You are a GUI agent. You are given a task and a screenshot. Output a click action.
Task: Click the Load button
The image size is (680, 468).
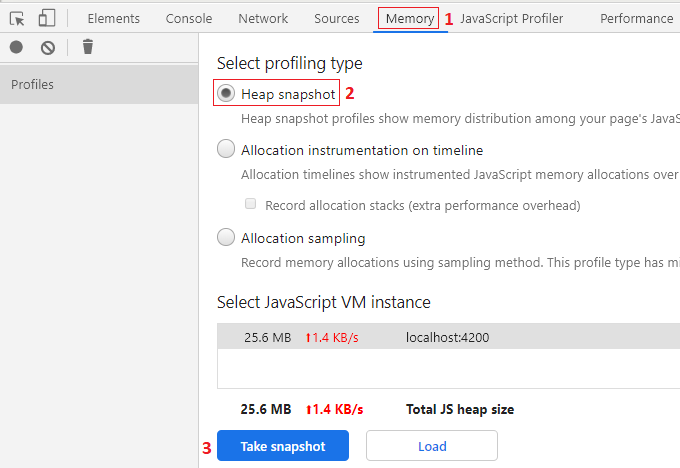pyautogui.click(x=432, y=445)
